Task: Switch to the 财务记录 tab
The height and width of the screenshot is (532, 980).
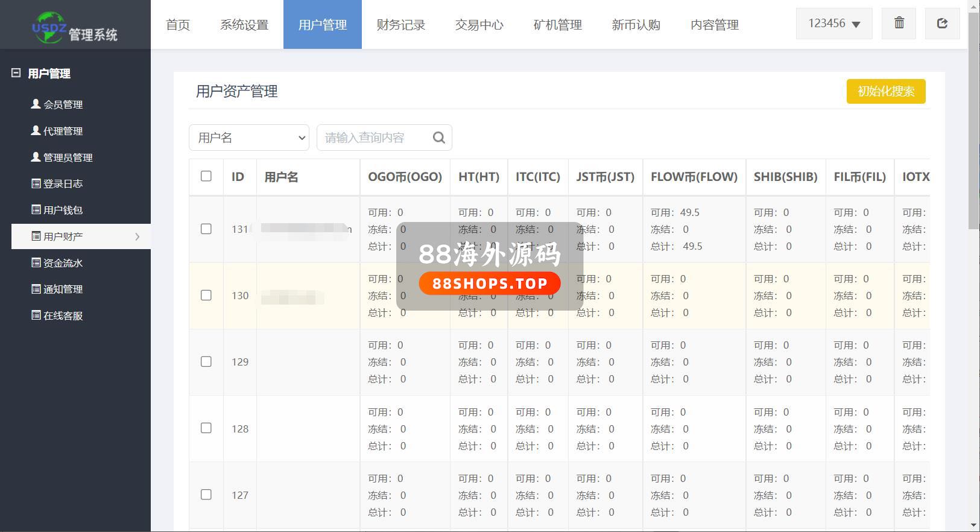Action: click(x=400, y=25)
